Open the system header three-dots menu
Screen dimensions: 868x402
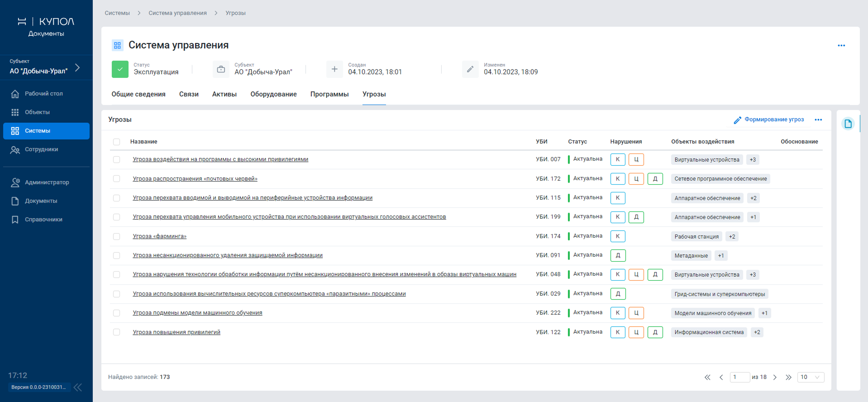click(x=841, y=46)
